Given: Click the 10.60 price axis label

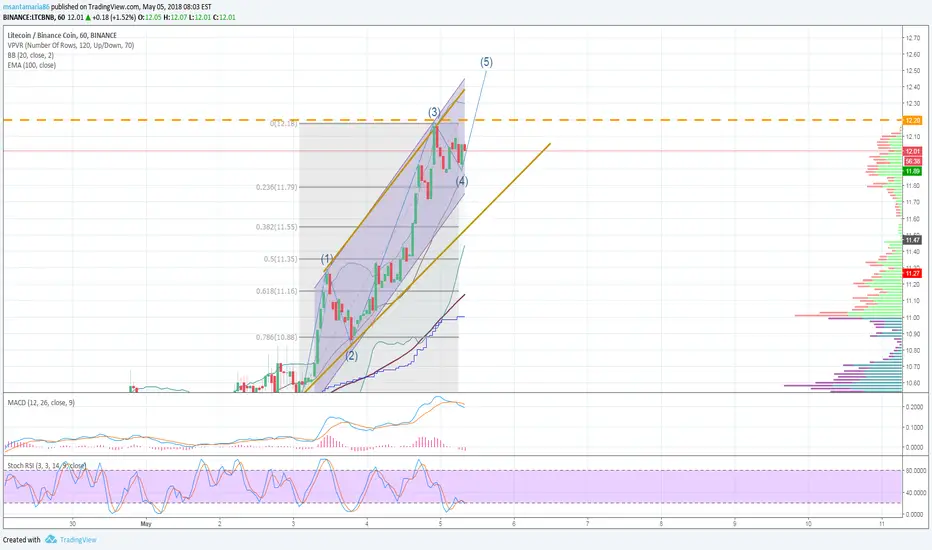Looking at the screenshot, I should [x=912, y=383].
